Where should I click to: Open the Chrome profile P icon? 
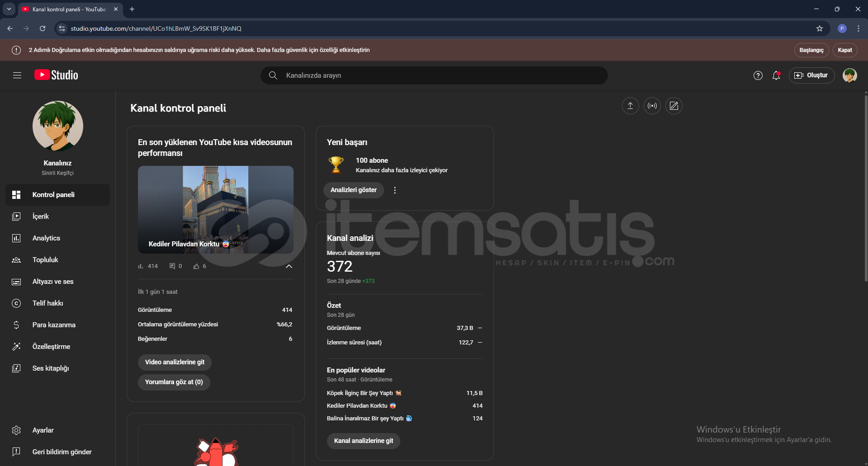[842, 28]
